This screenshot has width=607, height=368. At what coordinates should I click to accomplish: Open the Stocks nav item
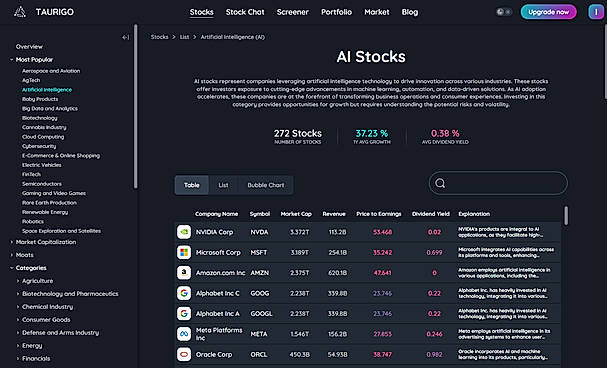coord(201,12)
